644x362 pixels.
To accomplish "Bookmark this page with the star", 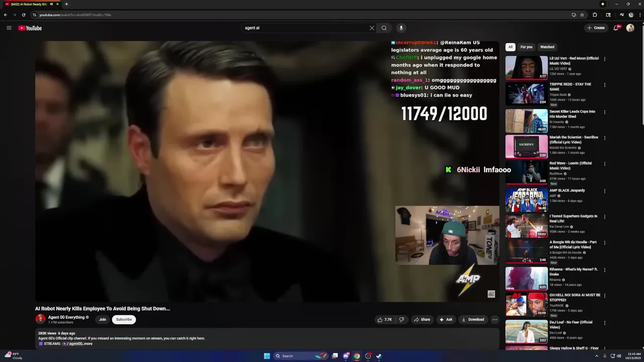I will pos(582,15).
